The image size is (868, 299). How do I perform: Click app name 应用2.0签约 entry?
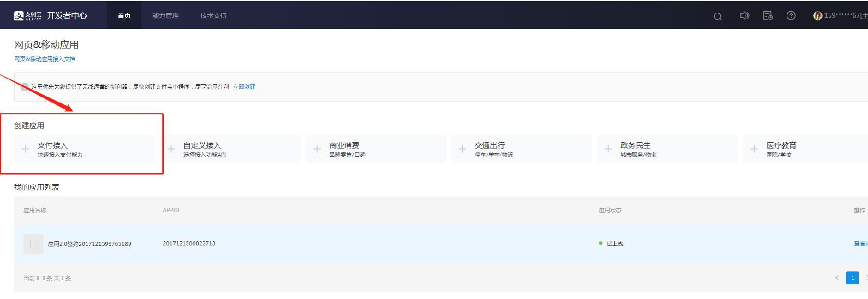pos(89,244)
